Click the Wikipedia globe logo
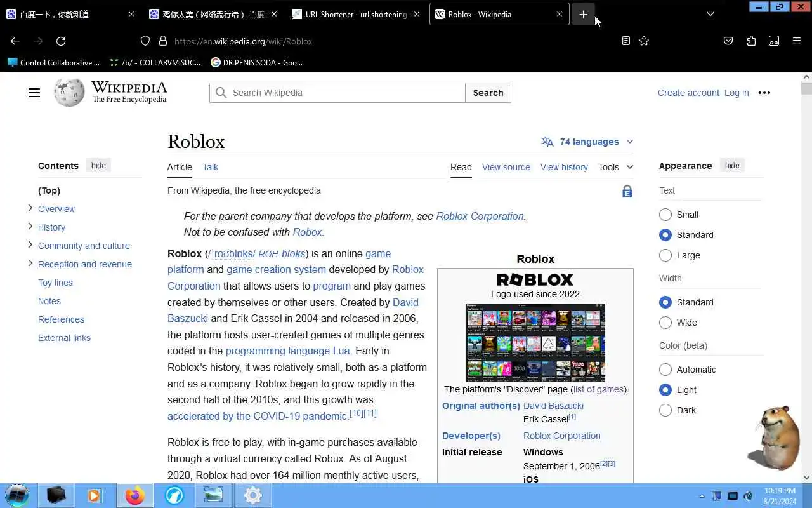This screenshot has height=508, width=812. (69, 93)
